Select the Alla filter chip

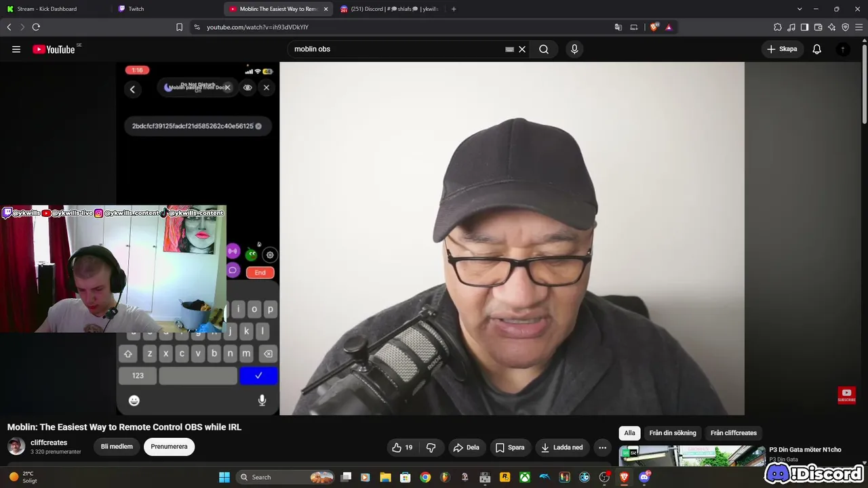point(630,433)
